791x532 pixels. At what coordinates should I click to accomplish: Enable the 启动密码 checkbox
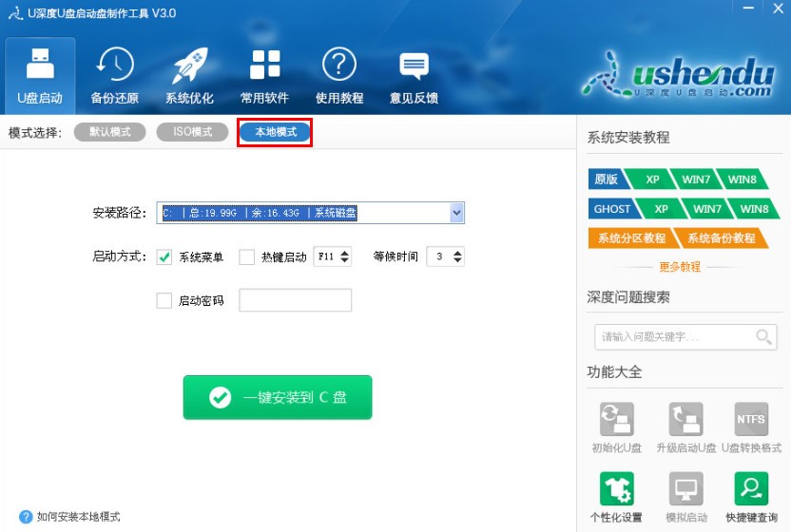[164, 300]
